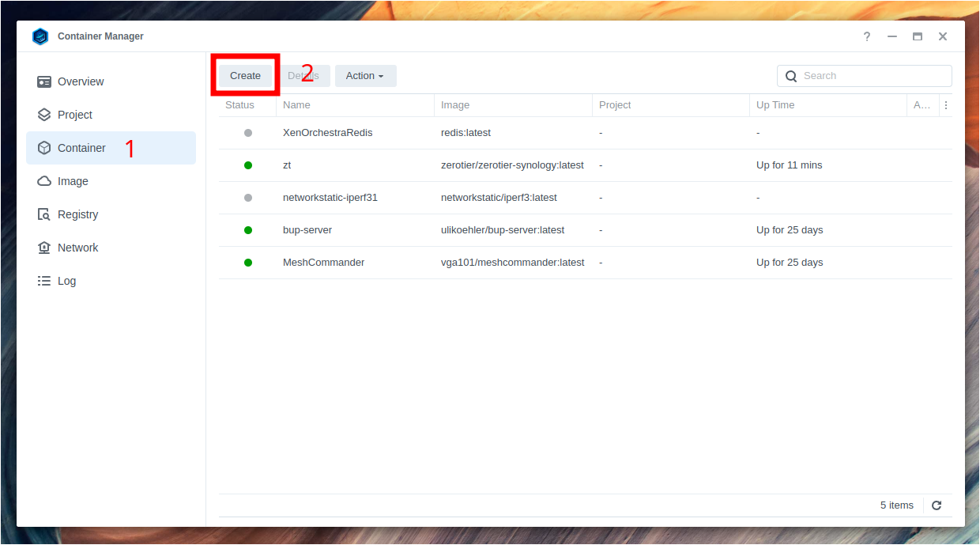Click the green status dot for zt

click(x=248, y=165)
